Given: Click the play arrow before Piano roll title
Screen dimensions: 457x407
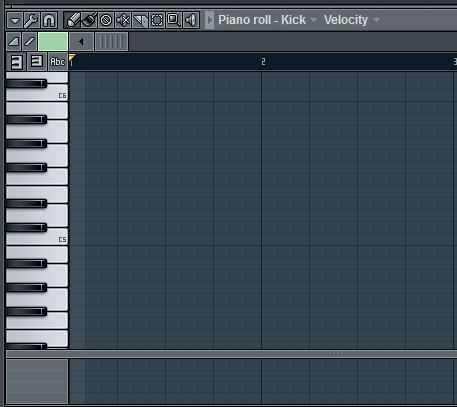Looking at the screenshot, I should [209, 20].
